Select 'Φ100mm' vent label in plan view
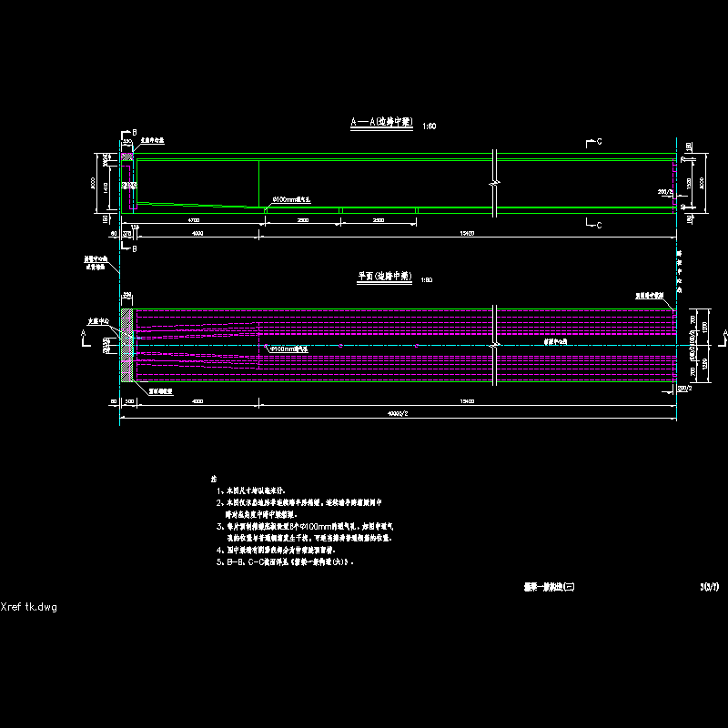The height and width of the screenshot is (728, 728). click(x=289, y=349)
